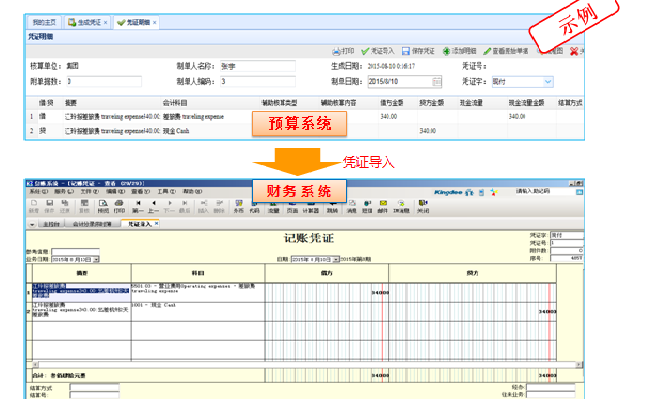The width and height of the screenshot is (670, 399).
Task: Switch to 主控台 tab in K3
Action: tap(51, 224)
